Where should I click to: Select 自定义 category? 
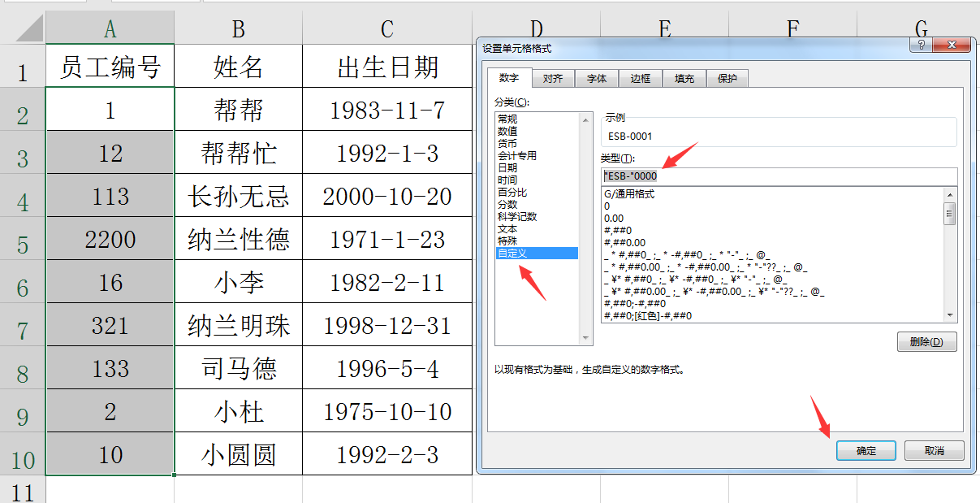tap(537, 254)
